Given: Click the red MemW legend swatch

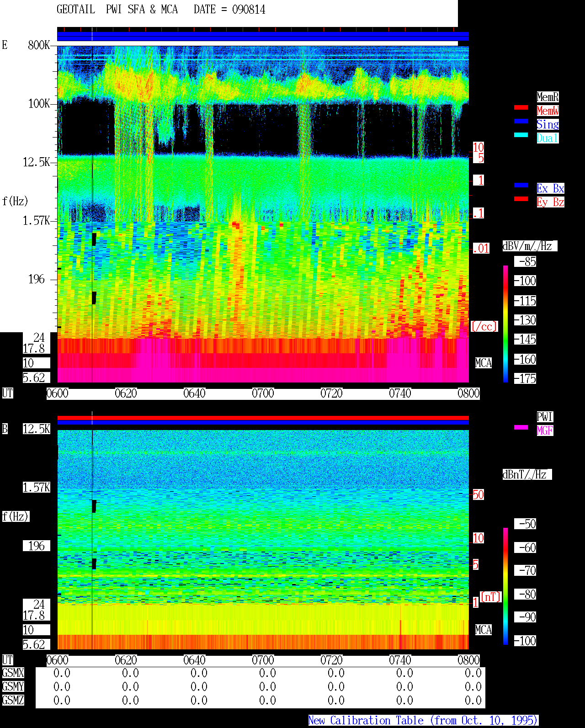Looking at the screenshot, I should (521, 107).
